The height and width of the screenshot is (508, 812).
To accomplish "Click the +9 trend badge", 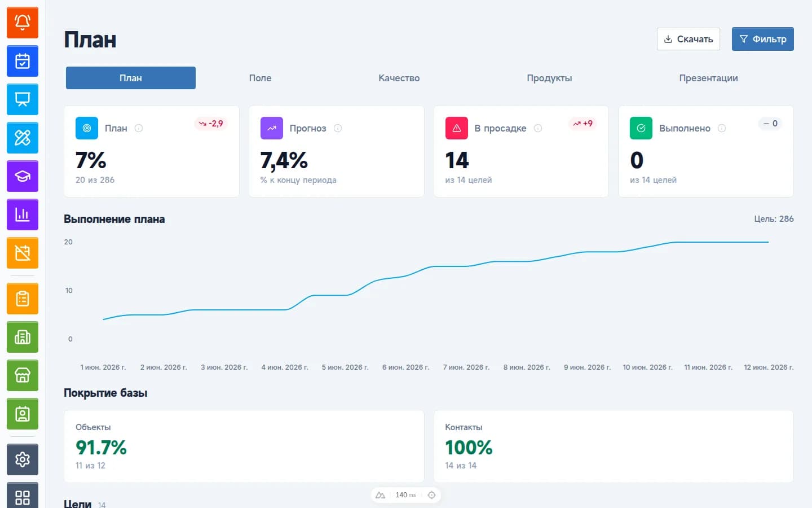I will pyautogui.click(x=583, y=124).
